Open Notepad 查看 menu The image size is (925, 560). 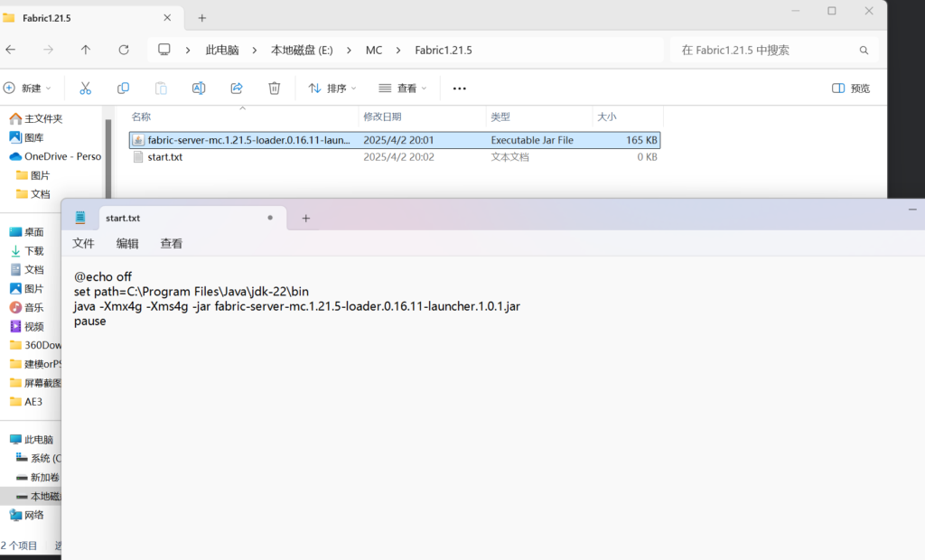click(x=172, y=244)
